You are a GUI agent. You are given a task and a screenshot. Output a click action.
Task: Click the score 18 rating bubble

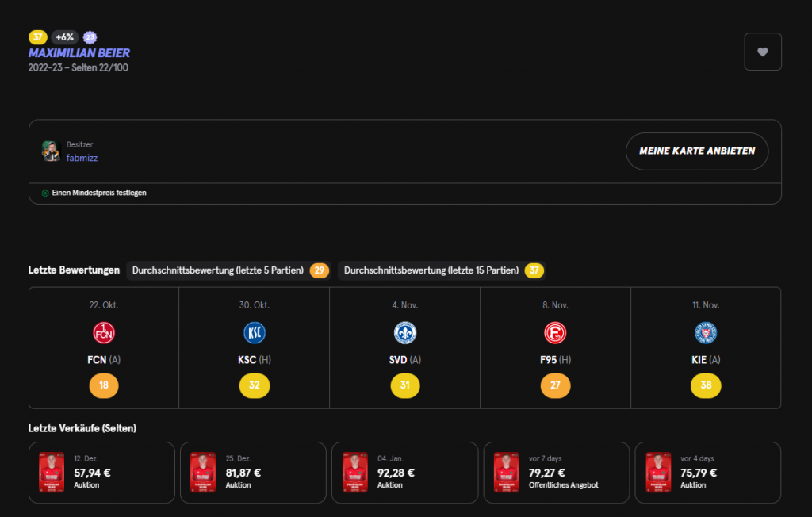pos(103,386)
